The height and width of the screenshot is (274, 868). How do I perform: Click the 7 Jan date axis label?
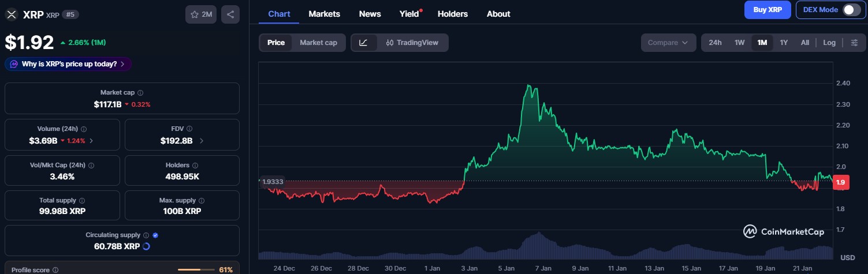click(x=543, y=268)
